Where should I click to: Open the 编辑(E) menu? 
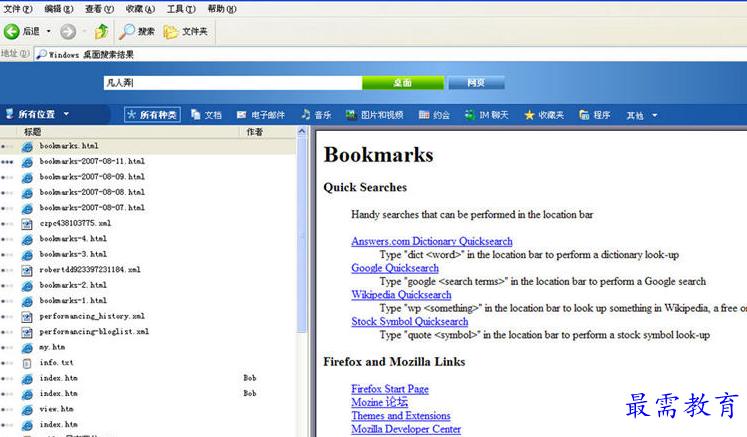[59, 9]
